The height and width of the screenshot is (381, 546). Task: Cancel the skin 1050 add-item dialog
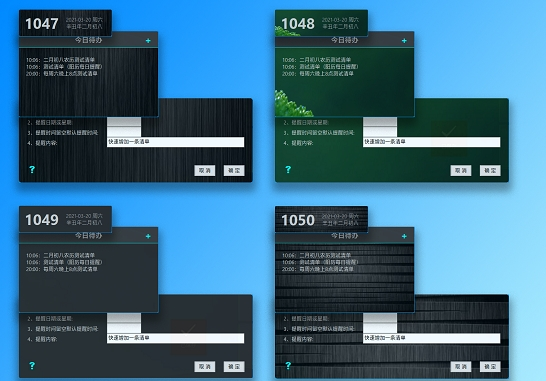coord(461,366)
